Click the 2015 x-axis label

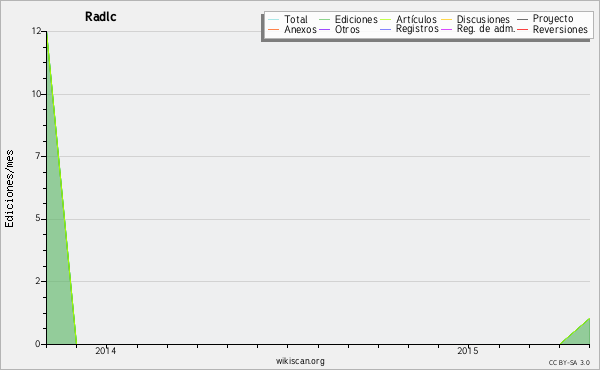click(x=468, y=350)
